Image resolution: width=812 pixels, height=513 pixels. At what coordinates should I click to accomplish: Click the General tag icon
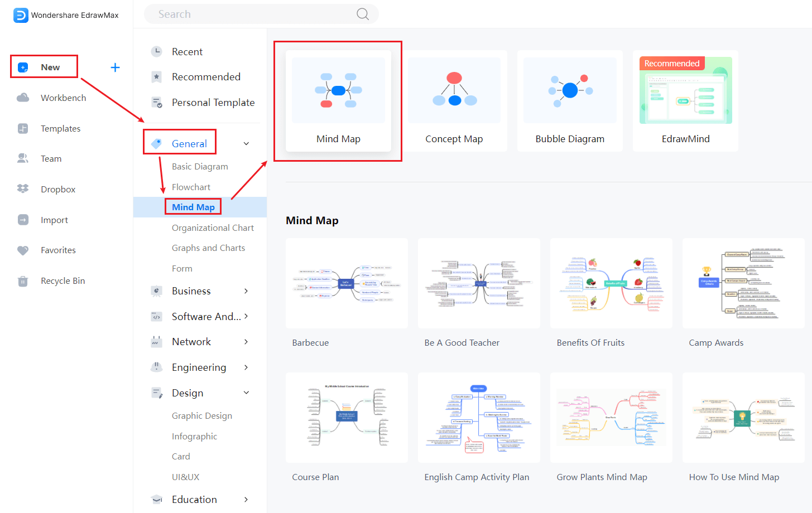tap(157, 143)
